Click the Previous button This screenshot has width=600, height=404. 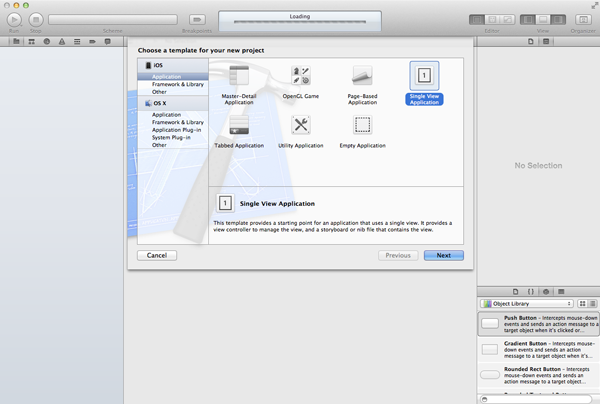tap(398, 255)
